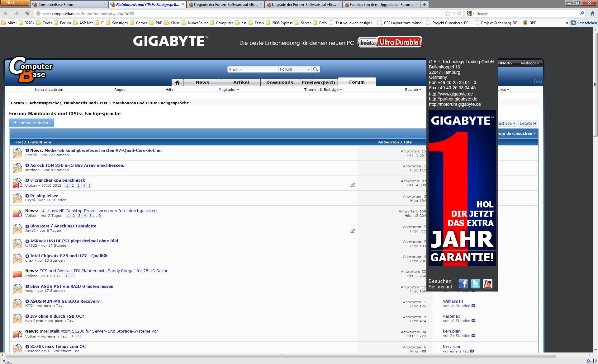The height and width of the screenshot is (364, 598).
Task: Go to first unread in y-cruncher thread
Action: [x=27, y=180]
